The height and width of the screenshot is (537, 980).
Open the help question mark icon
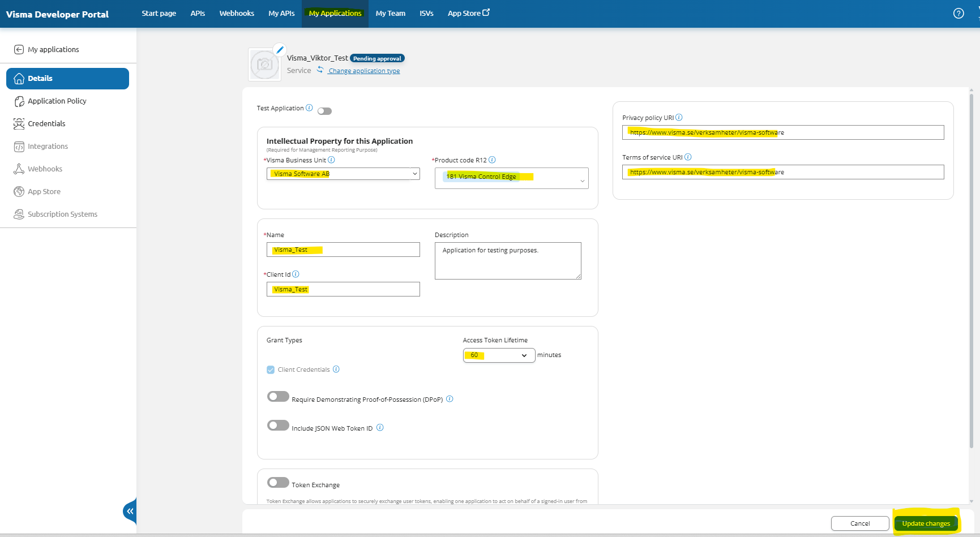[958, 14]
